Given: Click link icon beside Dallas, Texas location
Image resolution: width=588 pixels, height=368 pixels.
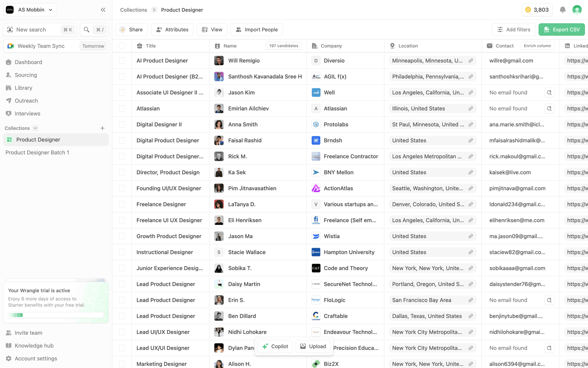Looking at the screenshot, I should [x=471, y=316].
